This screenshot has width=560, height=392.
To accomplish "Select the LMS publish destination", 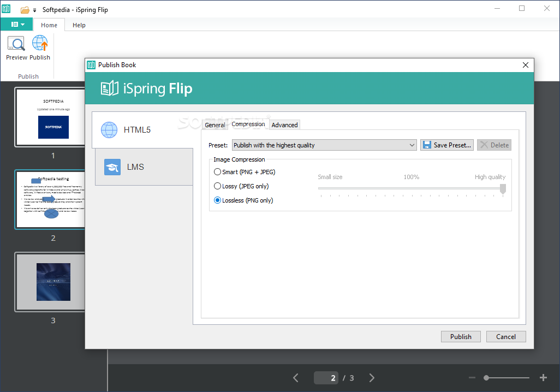I will pyautogui.click(x=144, y=167).
